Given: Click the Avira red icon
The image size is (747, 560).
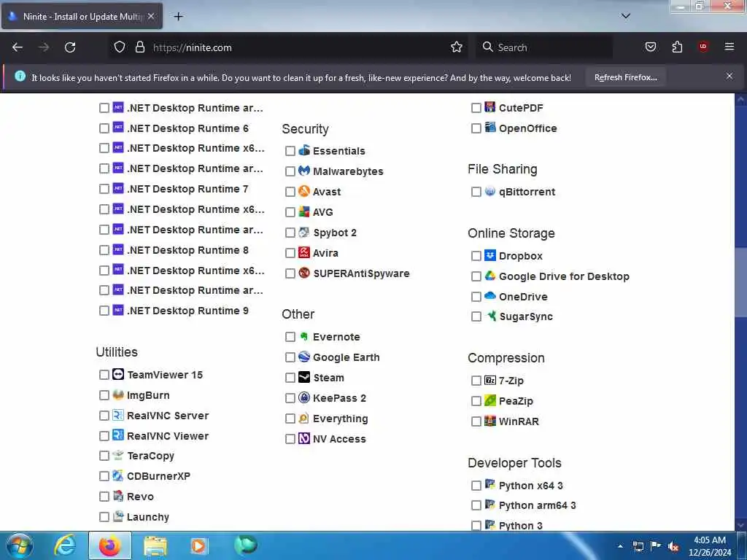Looking at the screenshot, I should pyautogui.click(x=304, y=252).
